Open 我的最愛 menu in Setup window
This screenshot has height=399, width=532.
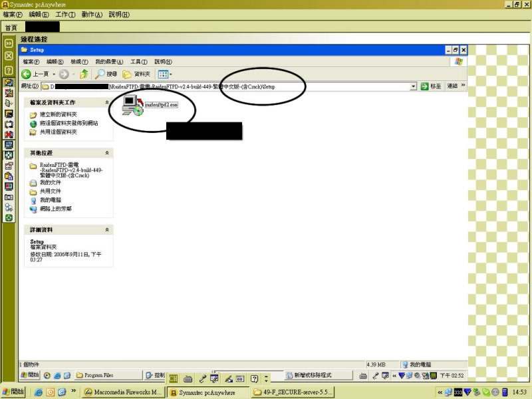tap(109, 62)
